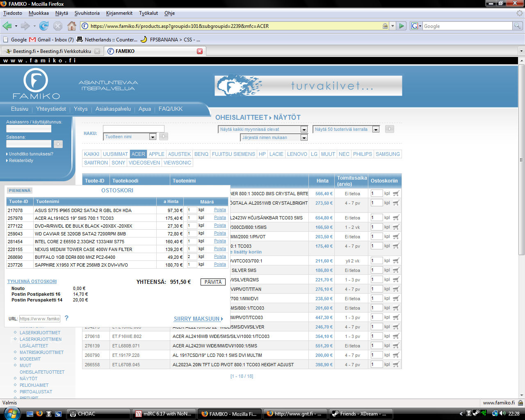This screenshot has height=420, width=525.
Task: Click the green Go arrow beside address bar
Action: click(402, 26)
